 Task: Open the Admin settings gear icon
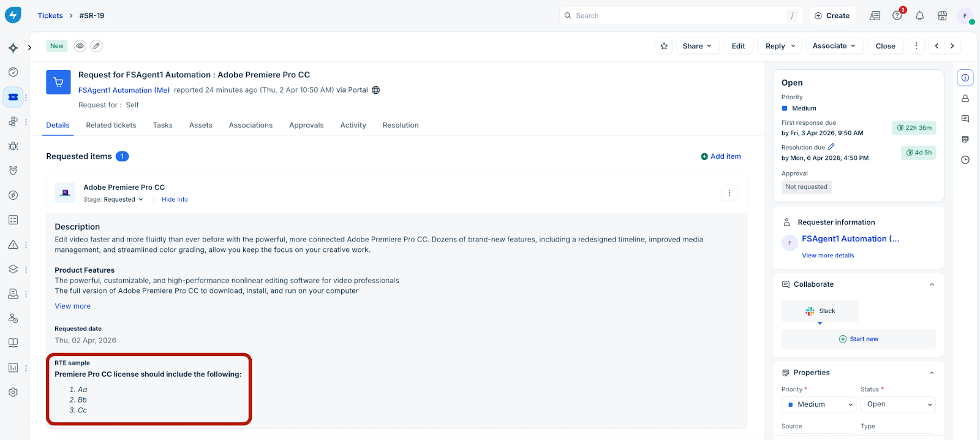[13, 392]
